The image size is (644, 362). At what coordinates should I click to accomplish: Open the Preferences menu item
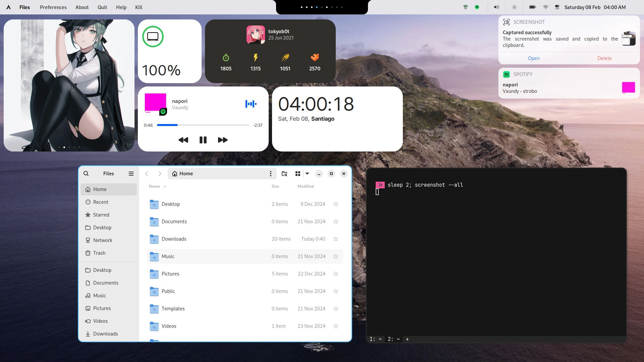pos(53,7)
